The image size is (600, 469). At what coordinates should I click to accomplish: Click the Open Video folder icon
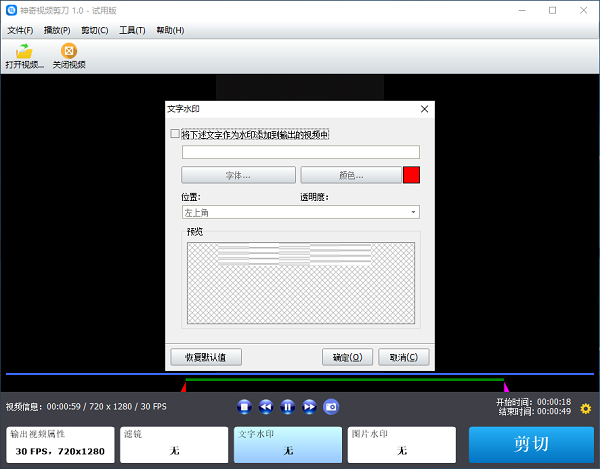click(x=24, y=51)
